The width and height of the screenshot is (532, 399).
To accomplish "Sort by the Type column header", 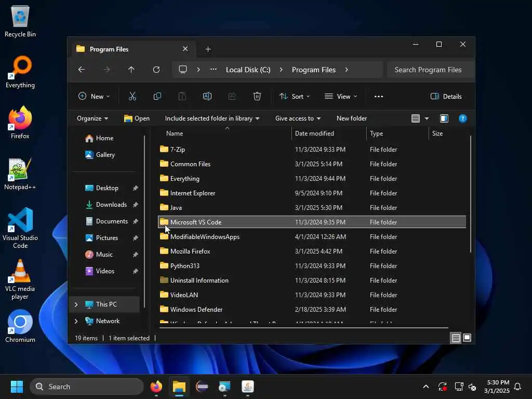I will pyautogui.click(x=397, y=134).
